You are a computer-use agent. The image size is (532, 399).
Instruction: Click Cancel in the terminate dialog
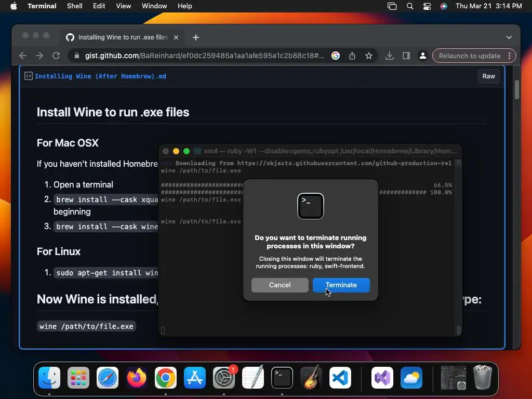click(280, 285)
